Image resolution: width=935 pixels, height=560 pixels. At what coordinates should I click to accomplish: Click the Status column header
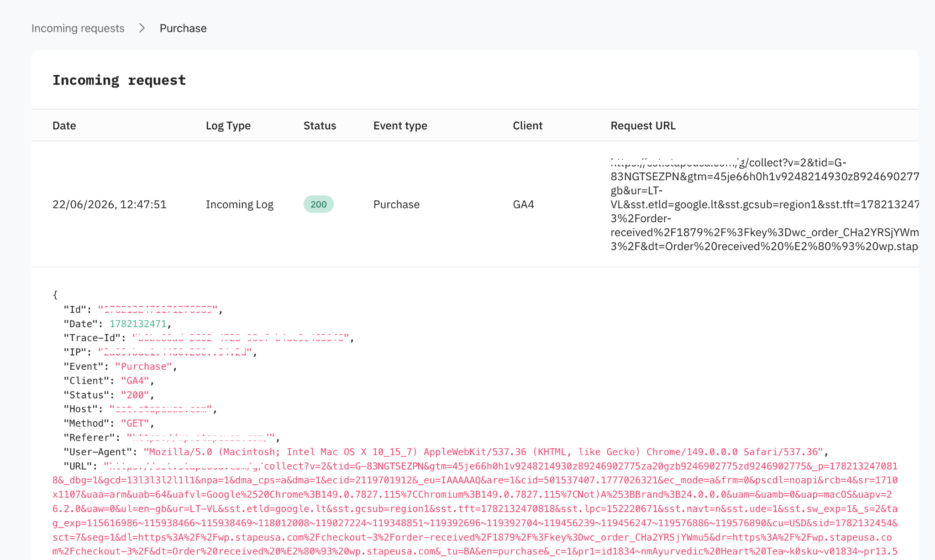click(x=320, y=126)
